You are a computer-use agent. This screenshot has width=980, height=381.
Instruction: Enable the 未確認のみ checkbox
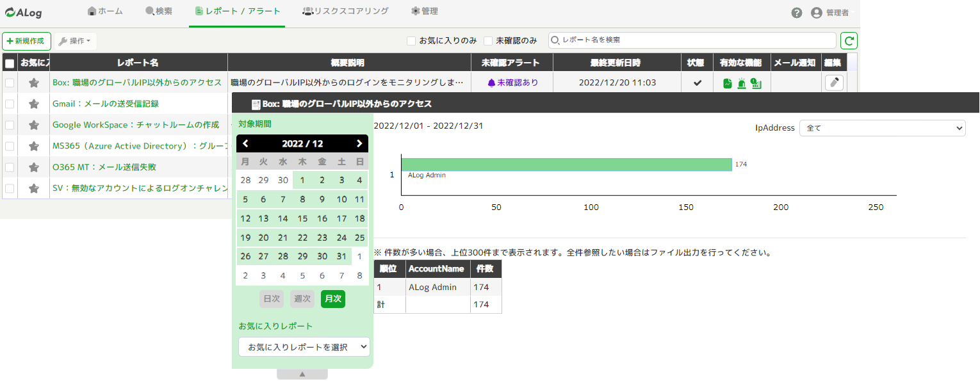(x=488, y=41)
